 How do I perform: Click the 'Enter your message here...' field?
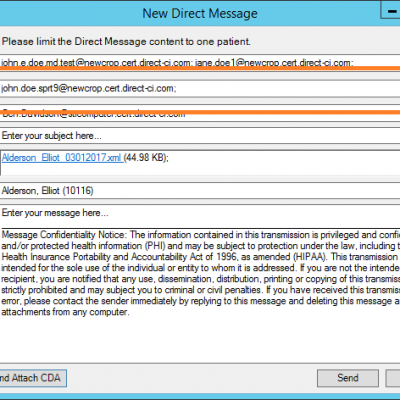200,213
